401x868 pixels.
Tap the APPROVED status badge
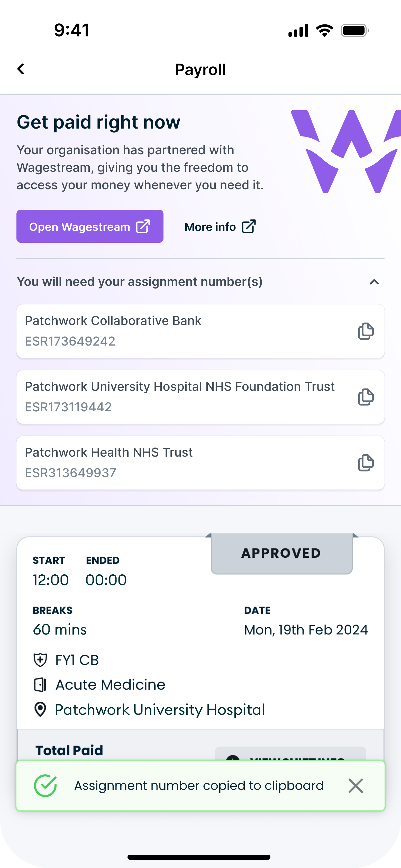[281, 553]
